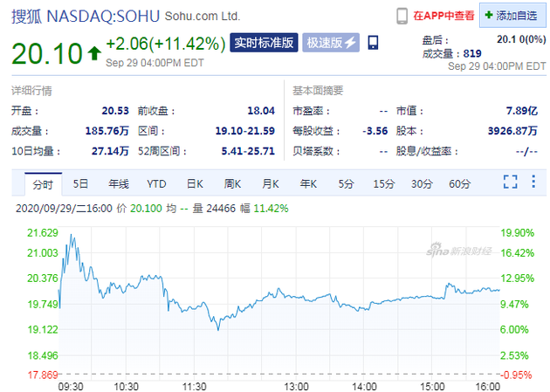Switch to 实时标准版 mode

(264, 43)
